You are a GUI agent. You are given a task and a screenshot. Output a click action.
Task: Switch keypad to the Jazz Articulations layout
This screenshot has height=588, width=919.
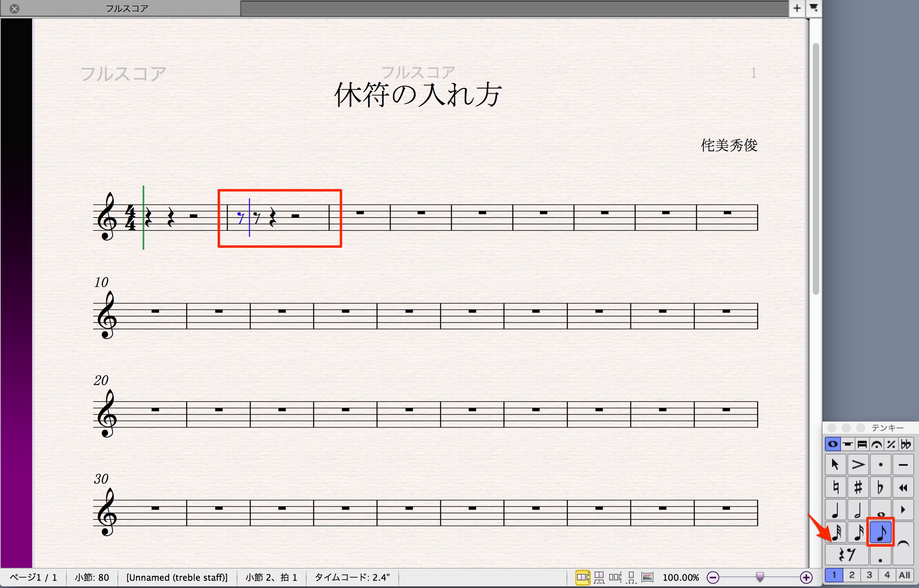[891, 444]
